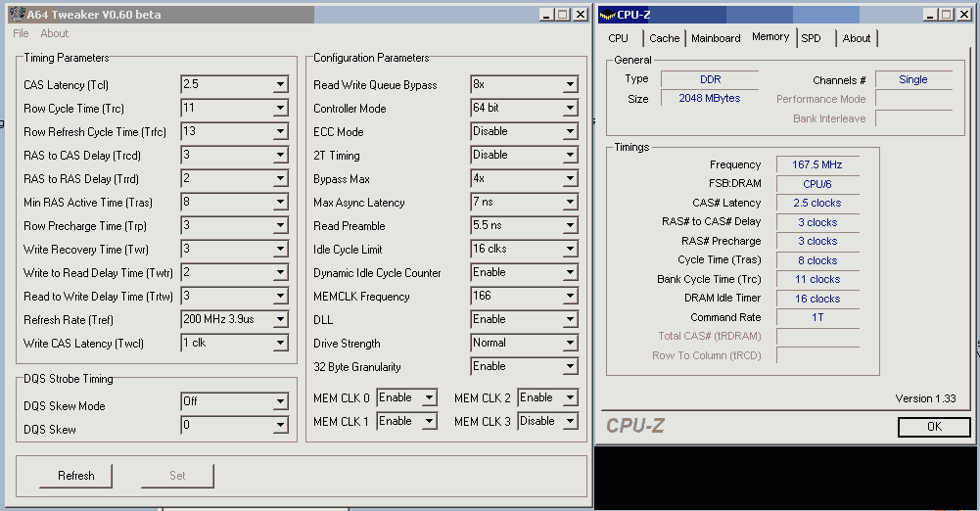This screenshot has width=980, height=511.
Task: Click the Version 1.33 text in CPU-Z
Action: click(925, 398)
